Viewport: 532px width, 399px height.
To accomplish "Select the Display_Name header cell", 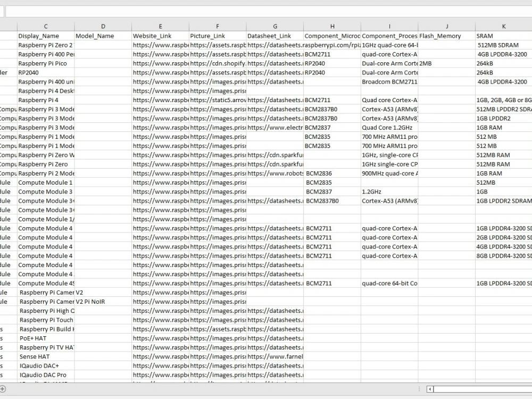I will (x=46, y=36).
